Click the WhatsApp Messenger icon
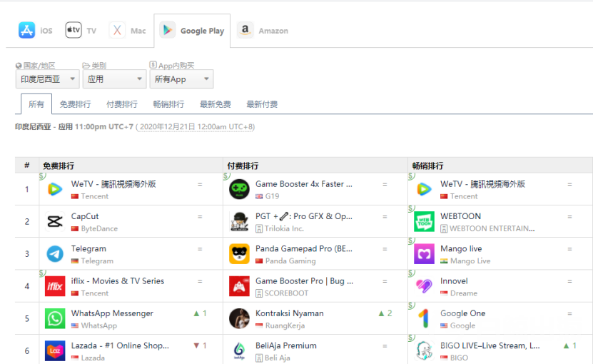This screenshot has width=593, height=364. [55, 318]
